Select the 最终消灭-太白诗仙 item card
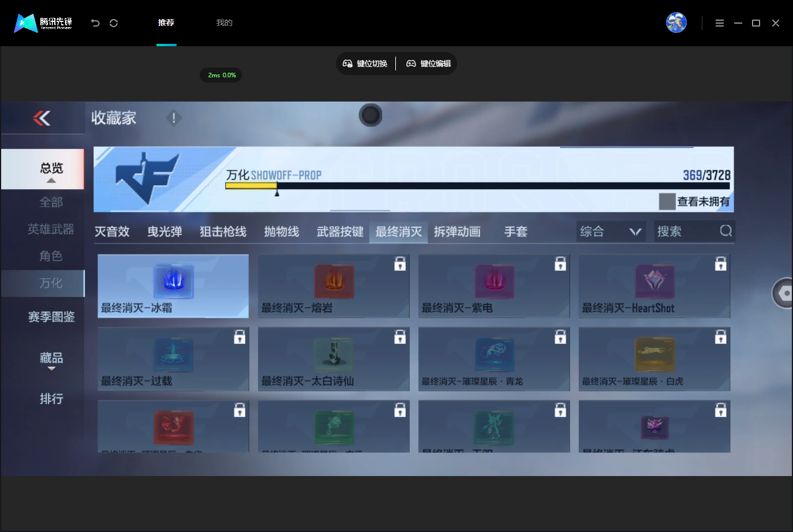 334,359
